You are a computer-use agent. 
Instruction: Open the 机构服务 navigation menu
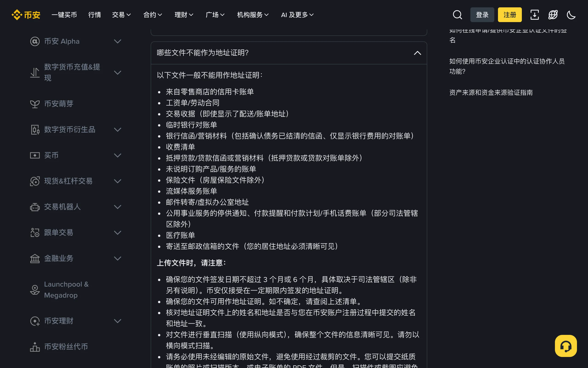253,15
